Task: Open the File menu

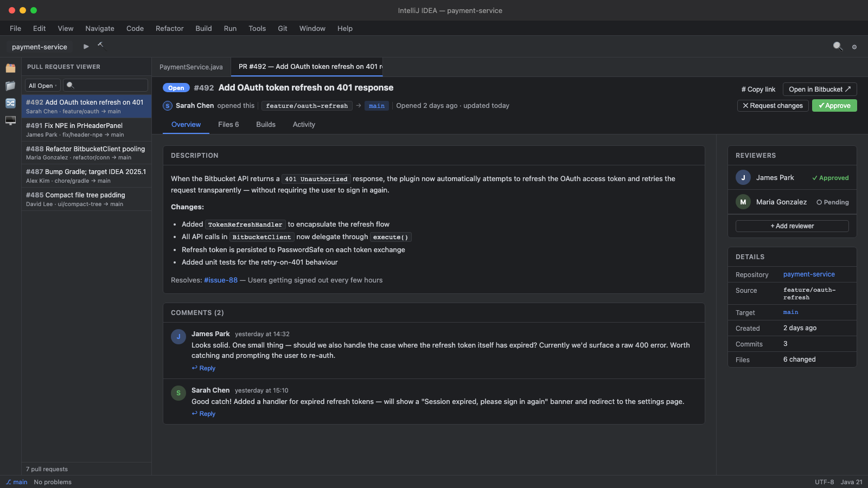Action: click(x=16, y=28)
